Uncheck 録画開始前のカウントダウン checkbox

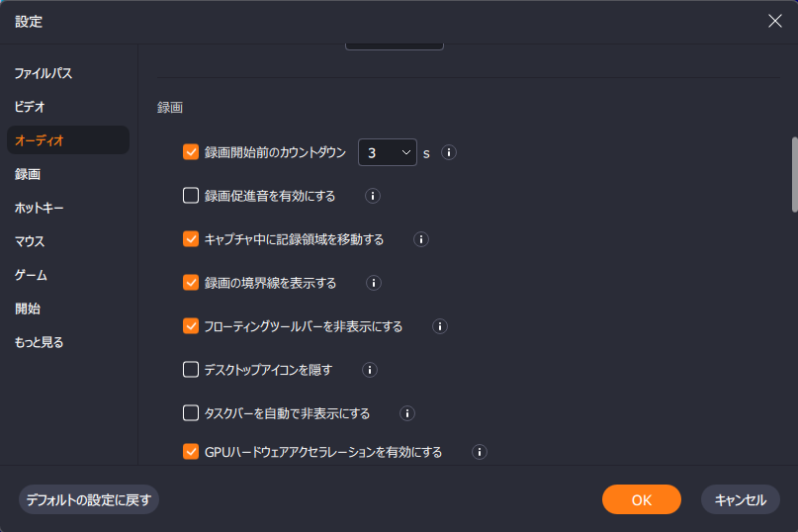point(191,151)
